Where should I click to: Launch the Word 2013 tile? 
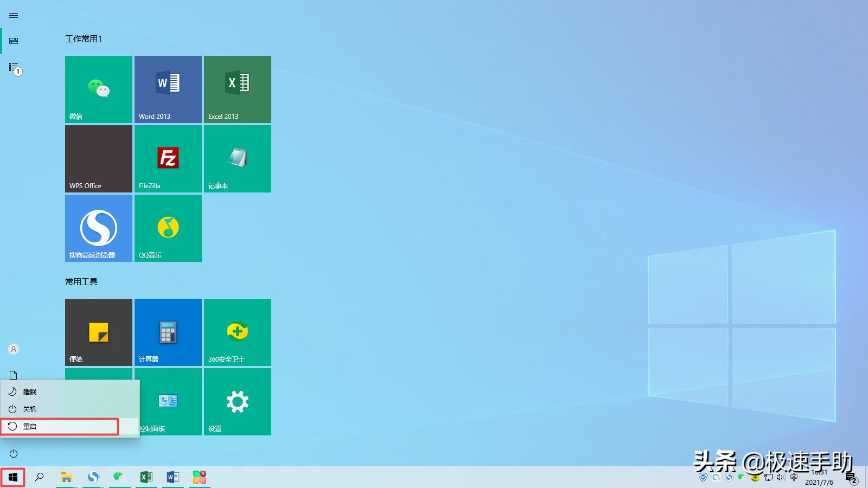pyautogui.click(x=168, y=89)
